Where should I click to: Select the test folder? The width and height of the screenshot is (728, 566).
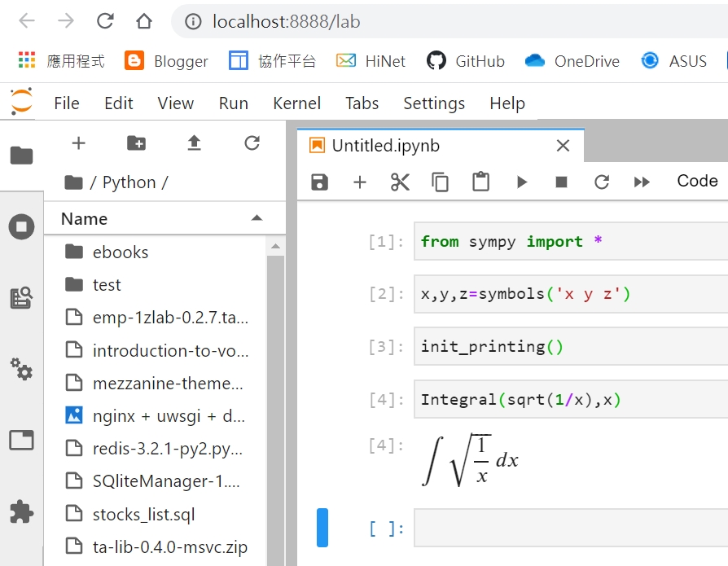[x=156, y=284]
